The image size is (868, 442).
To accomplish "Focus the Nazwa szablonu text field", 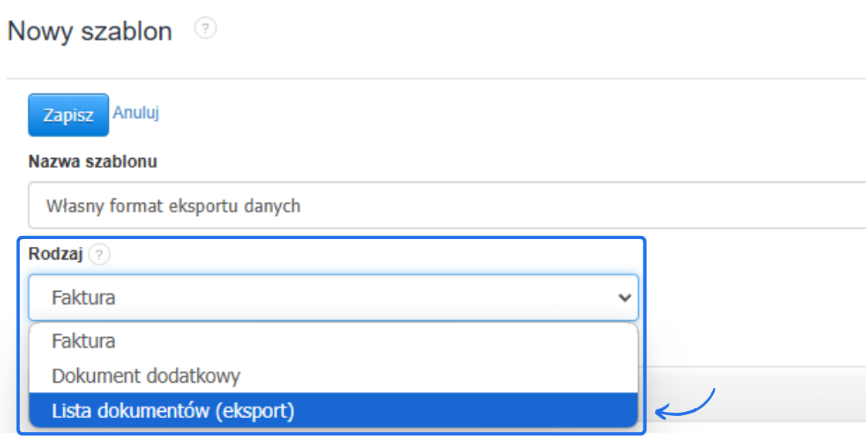I will (x=448, y=206).
